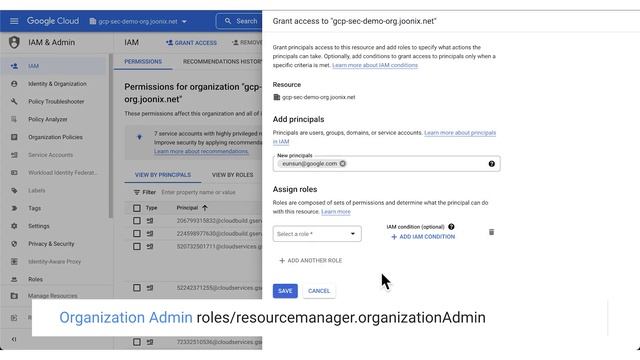Screen dimensions: 640x360
Task: Check the row for 206799315832@cloudbuild
Action: coord(137,221)
